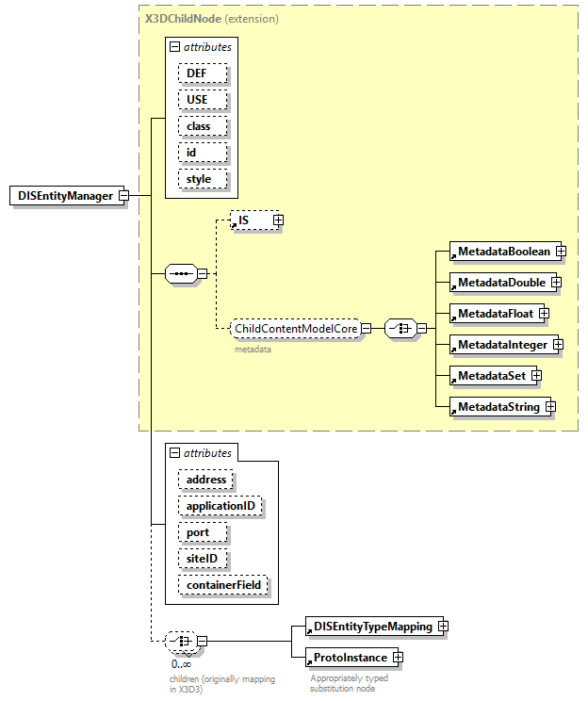Screen dimensions: 588x701
Task: Expand MetadataFloat element
Action: pyautogui.click(x=544, y=314)
